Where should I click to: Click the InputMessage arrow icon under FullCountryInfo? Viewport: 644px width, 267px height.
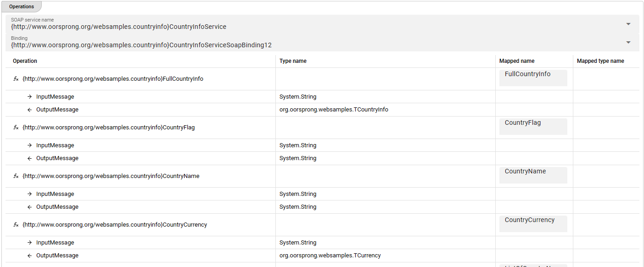click(29, 97)
